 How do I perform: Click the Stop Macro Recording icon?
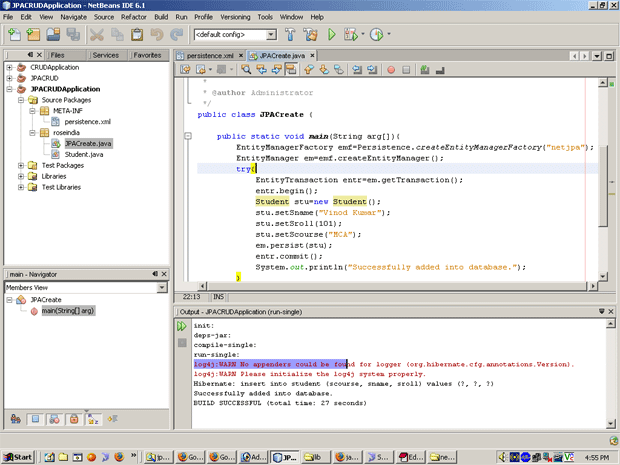tap(406, 70)
